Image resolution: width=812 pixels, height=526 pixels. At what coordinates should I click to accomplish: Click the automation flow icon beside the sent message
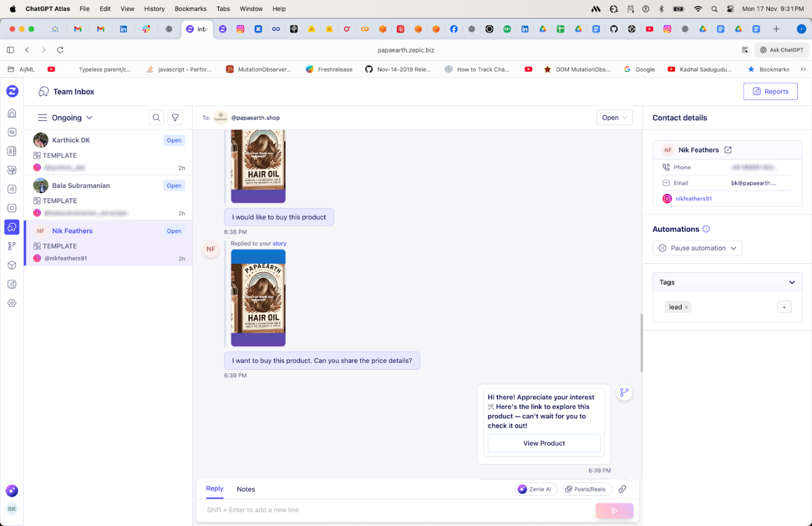tap(624, 393)
